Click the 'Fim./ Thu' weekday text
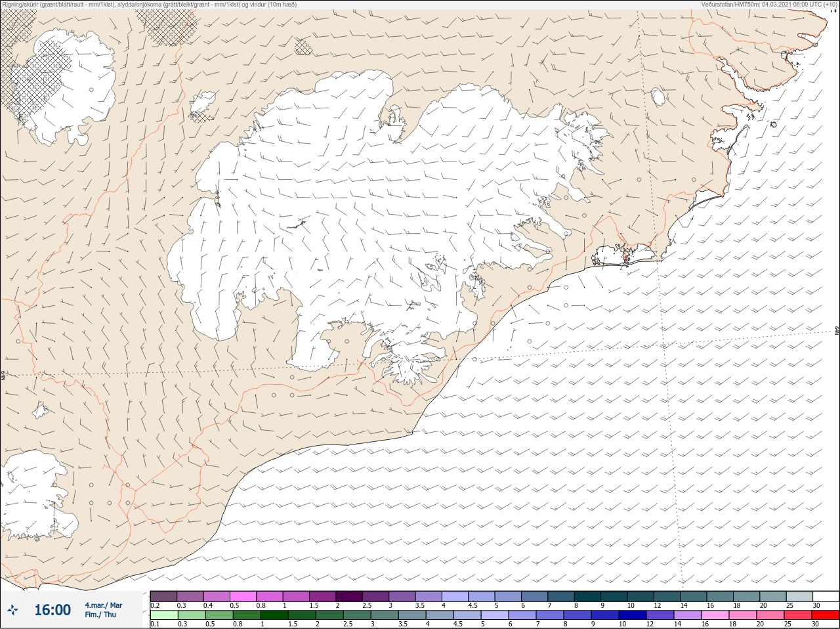Screen dimensions: 840x629 (100, 615)
